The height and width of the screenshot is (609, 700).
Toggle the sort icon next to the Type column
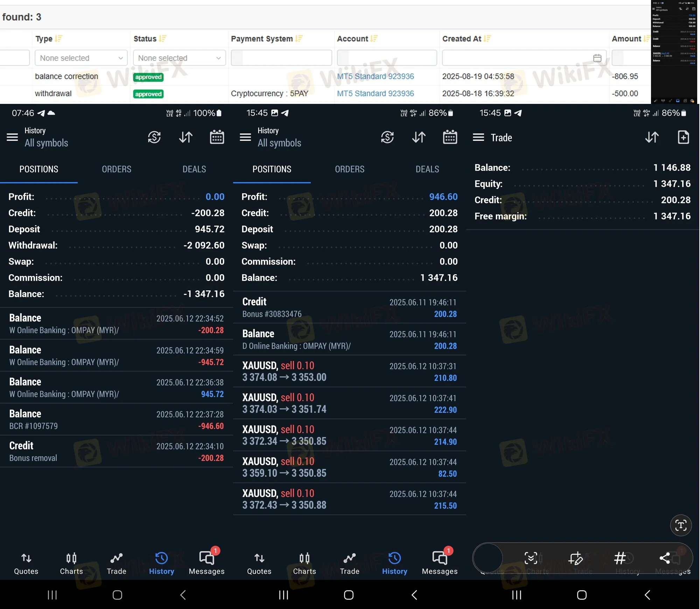point(58,39)
